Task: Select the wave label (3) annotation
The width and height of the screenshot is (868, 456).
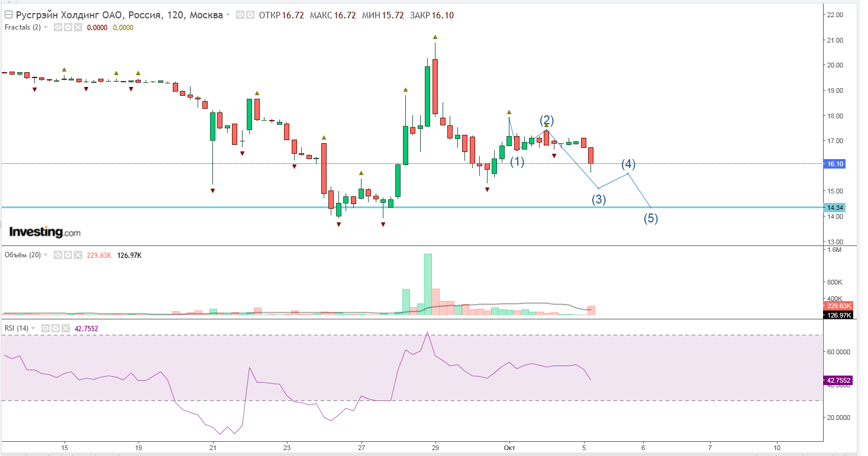Action: click(x=599, y=199)
